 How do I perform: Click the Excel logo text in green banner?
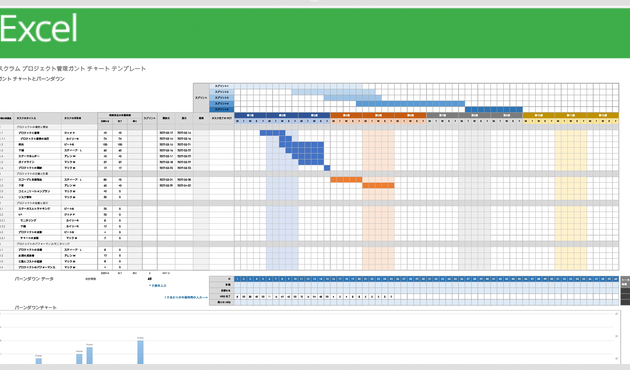(x=39, y=29)
